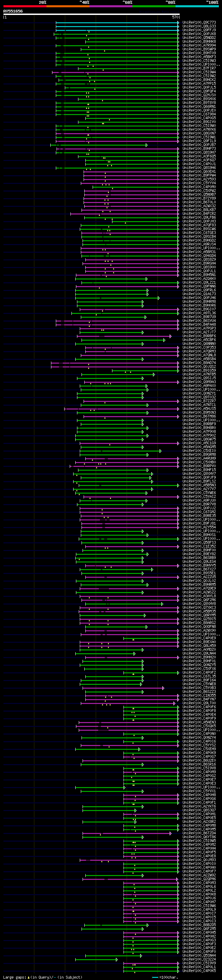
Task: Select hit label UniRef100_Q7XKC3
Action: 199,608
